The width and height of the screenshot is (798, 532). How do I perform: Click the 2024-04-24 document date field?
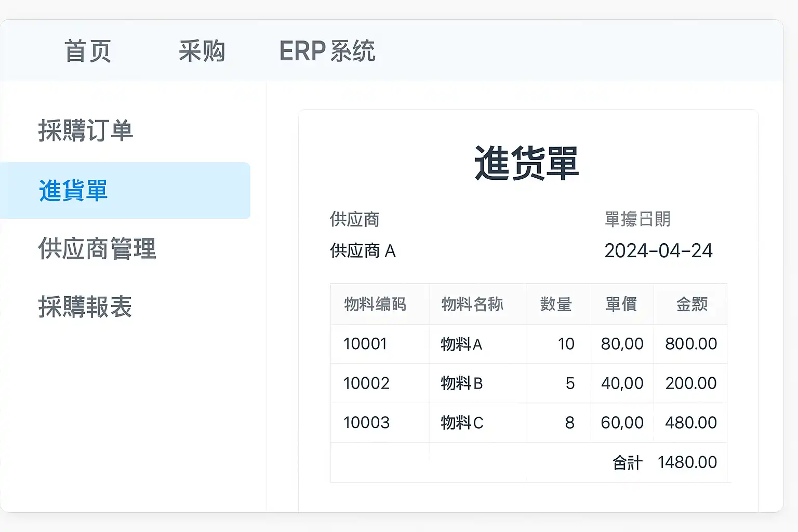pos(658,251)
